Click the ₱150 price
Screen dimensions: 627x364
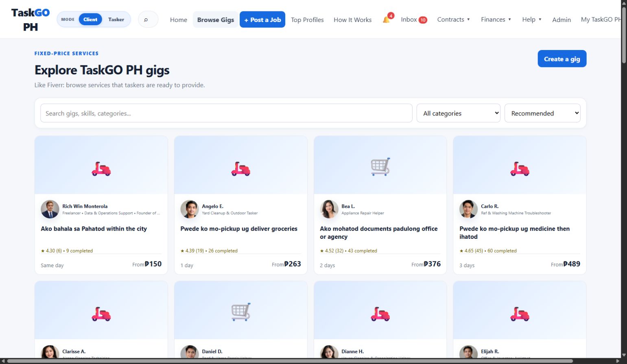[153, 264]
